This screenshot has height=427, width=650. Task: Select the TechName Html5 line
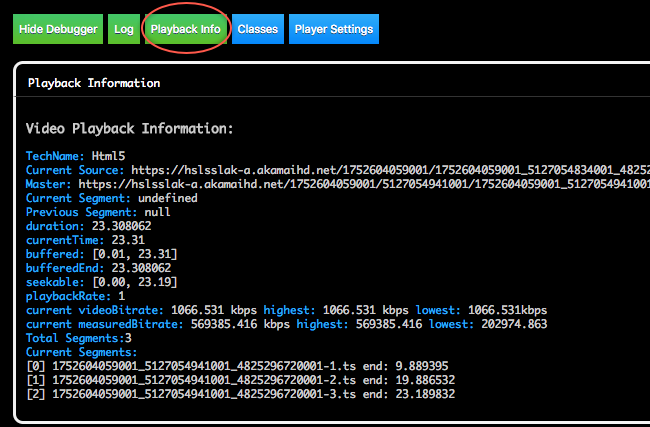75,156
